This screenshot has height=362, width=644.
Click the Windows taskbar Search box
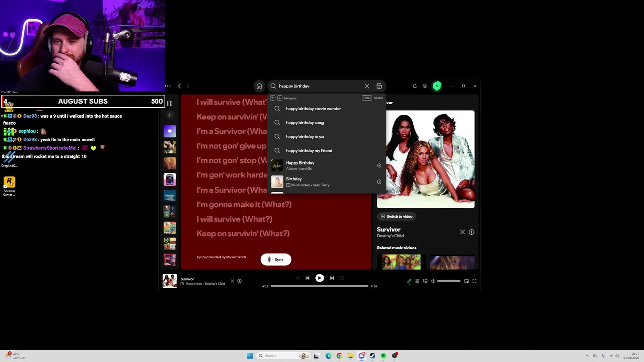click(283, 356)
